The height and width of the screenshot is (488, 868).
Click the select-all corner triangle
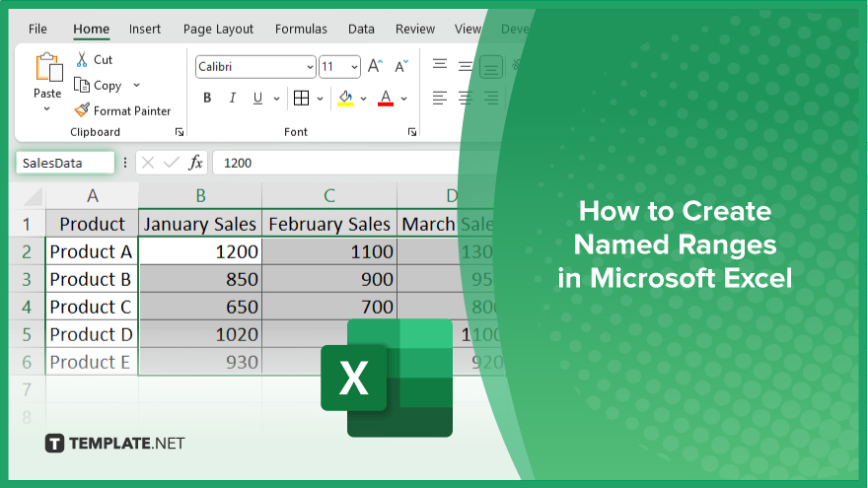34,196
